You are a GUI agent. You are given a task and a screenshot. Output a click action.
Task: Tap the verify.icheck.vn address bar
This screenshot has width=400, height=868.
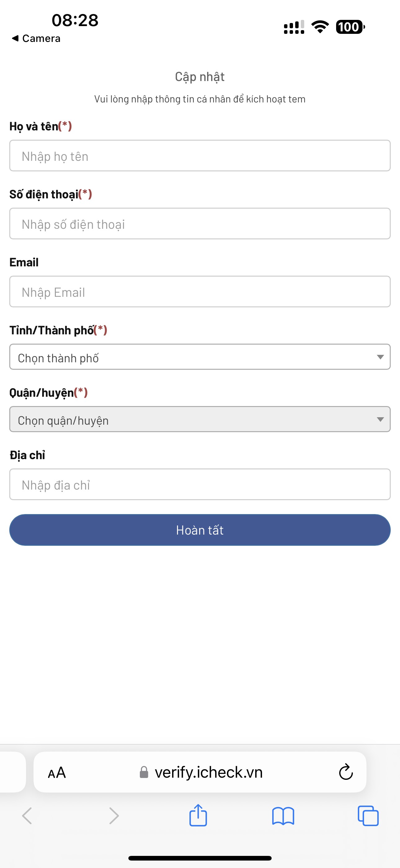point(208,772)
